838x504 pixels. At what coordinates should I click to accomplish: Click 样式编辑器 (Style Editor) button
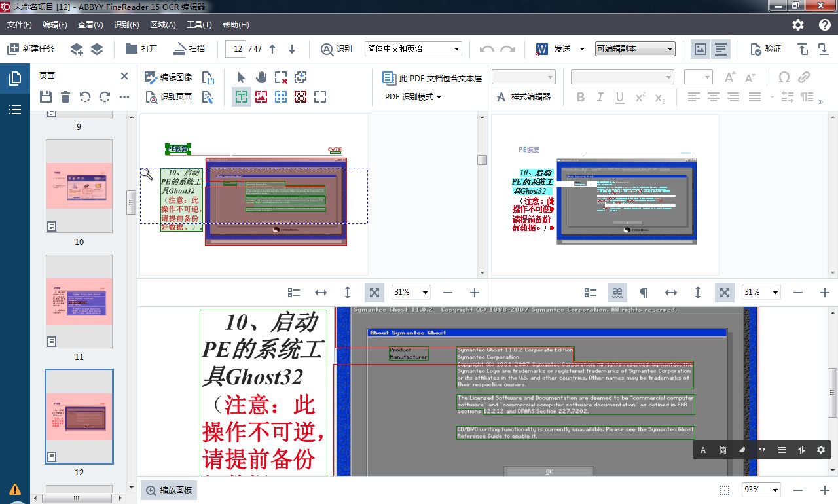[x=523, y=97]
